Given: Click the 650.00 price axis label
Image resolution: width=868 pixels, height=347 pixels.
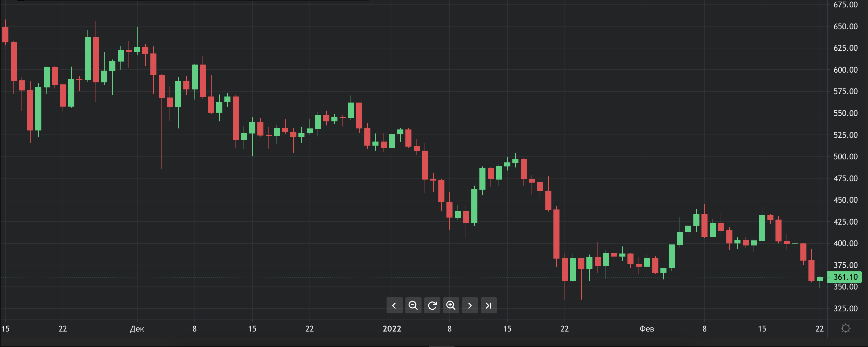Looking at the screenshot, I should (845, 26).
